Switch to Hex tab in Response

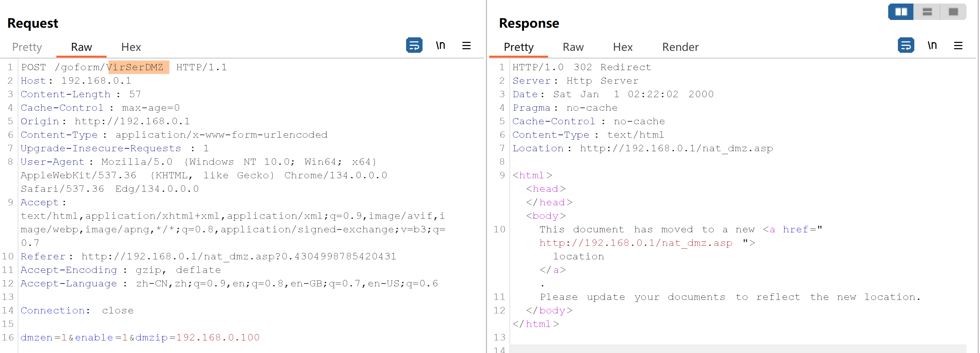pos(623,47)
